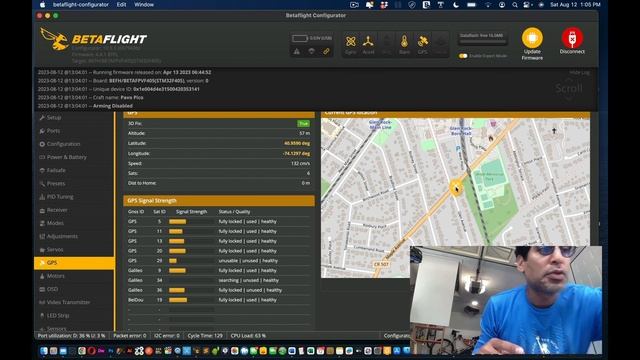640x360 pixels.
Task: Click the GPS satellite sensor icon in header
Action: pos(422,41)
